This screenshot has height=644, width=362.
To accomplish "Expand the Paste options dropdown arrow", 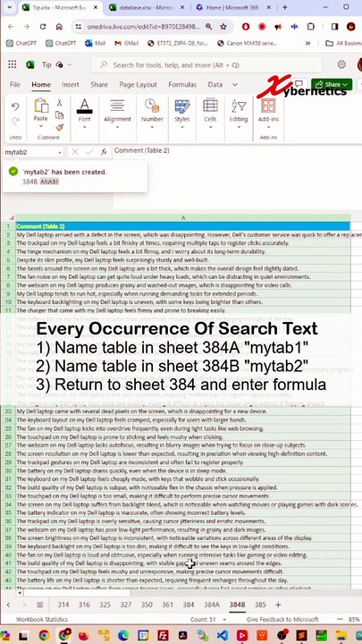I will (x=40, y=126).
